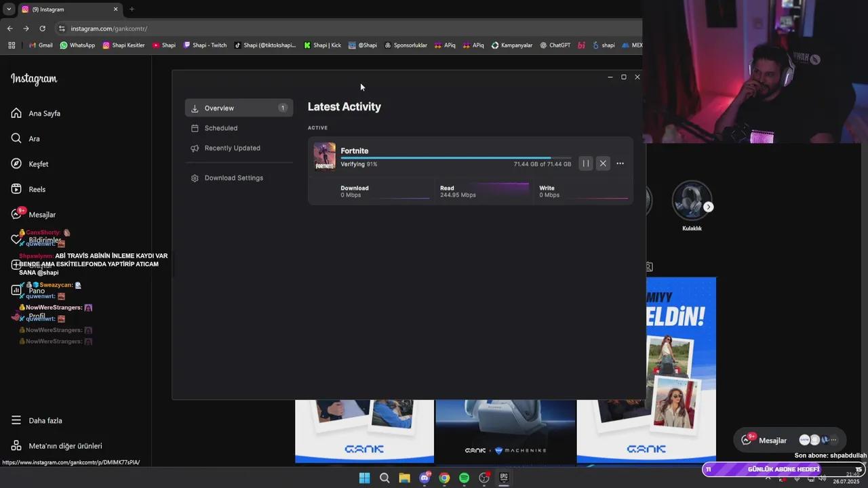Click the Fortnite title text

[355, 150]
